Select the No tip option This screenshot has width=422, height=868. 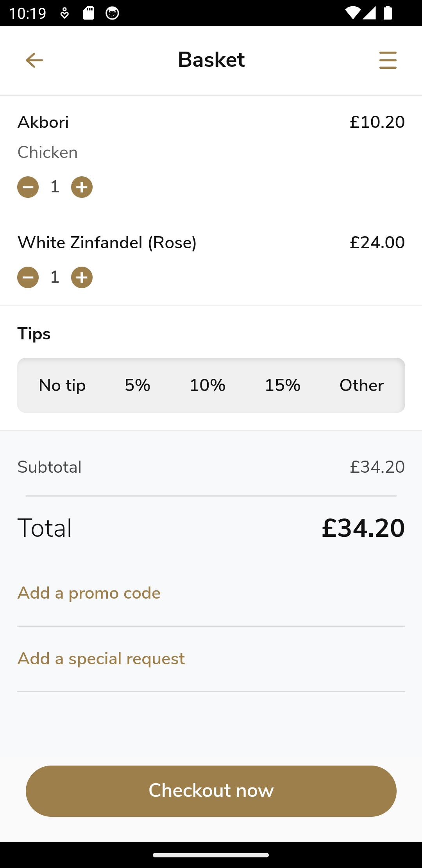coord(62,386)
